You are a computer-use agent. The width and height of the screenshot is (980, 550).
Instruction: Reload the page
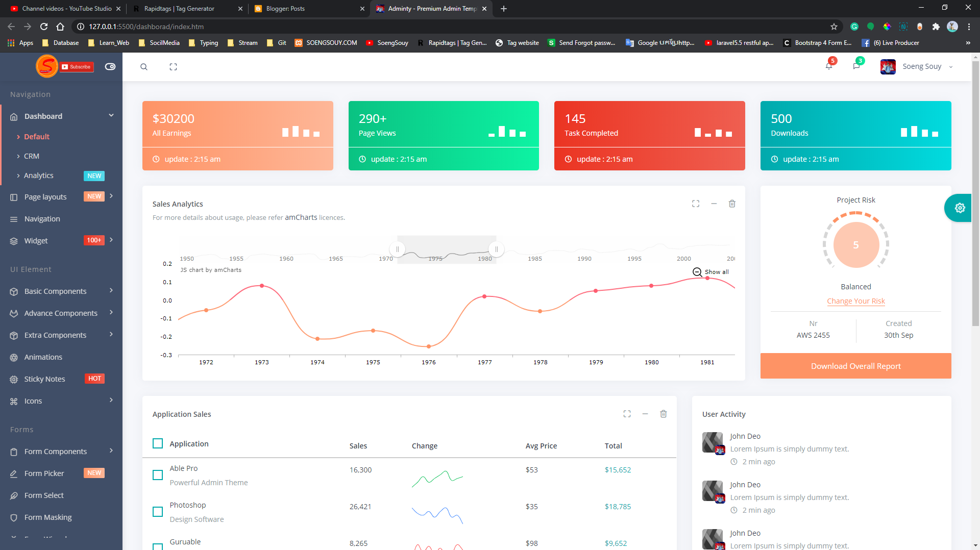tap(44, 27)
